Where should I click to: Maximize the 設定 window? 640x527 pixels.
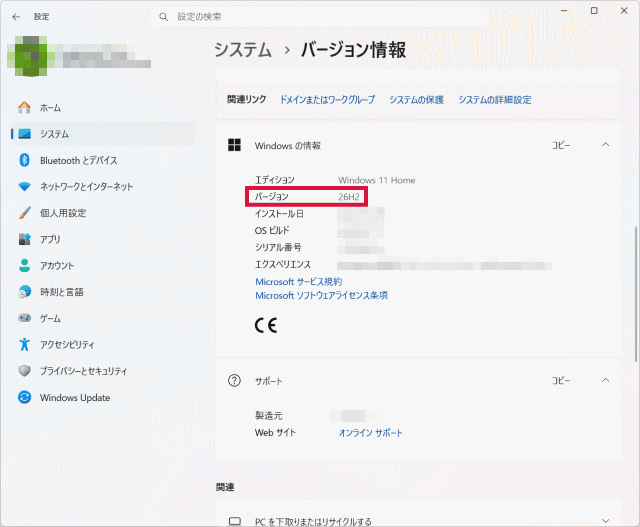coord(594,11)
